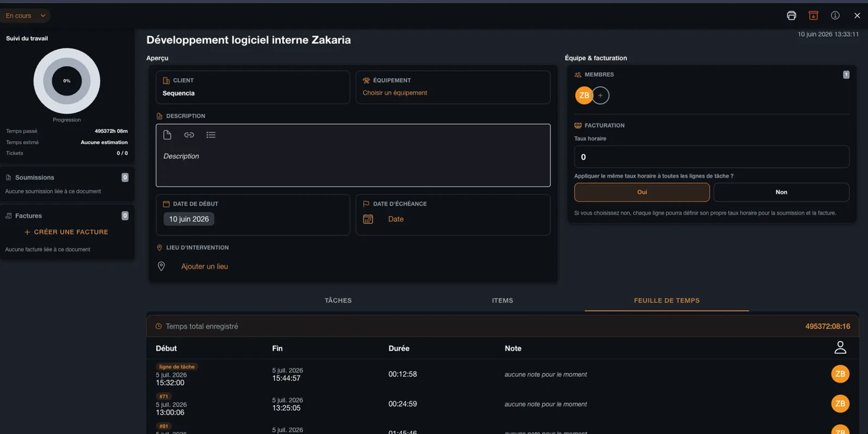The height and width of the screenshot is (434, 868).
Task: Click end time 13:25:05 cell
Action: point(286,408)
